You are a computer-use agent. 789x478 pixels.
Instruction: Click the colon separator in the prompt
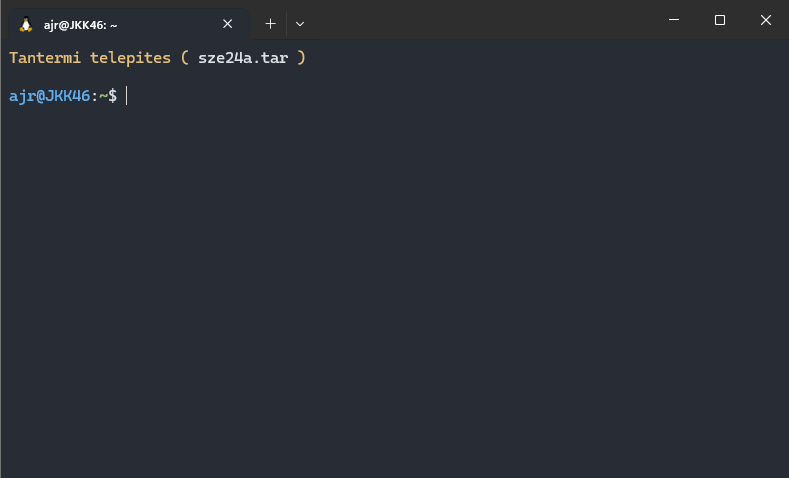pyautogui.click(x=95, y=96)
